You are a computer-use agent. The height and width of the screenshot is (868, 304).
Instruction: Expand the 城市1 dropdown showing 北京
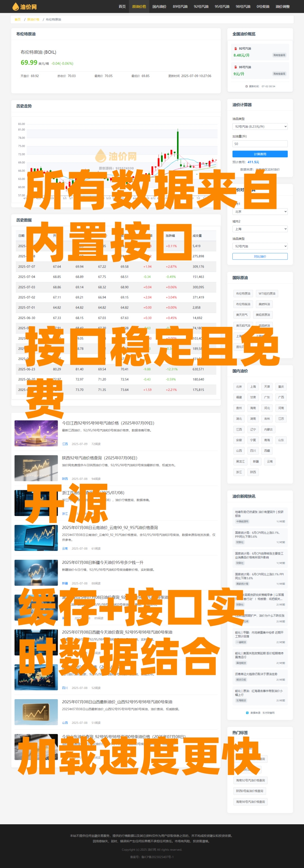(x=260, y=212)
